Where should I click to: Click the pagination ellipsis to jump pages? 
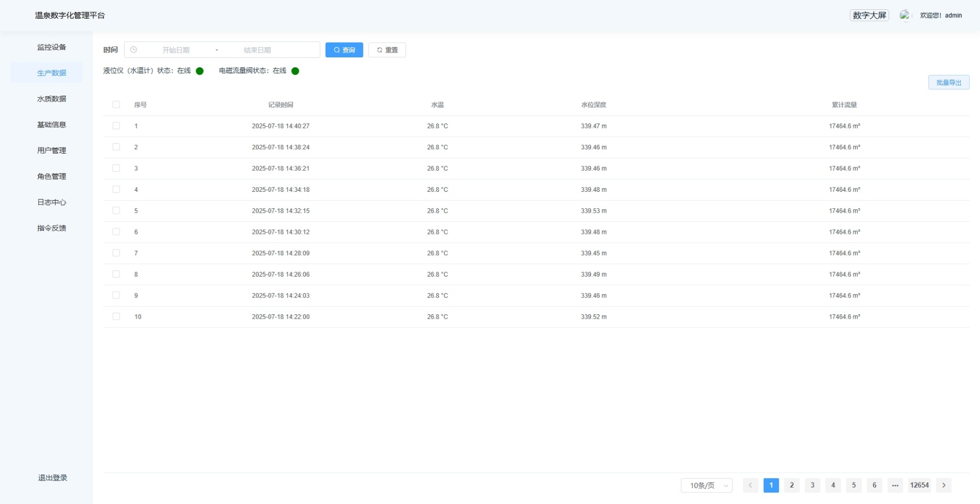tap(895, 485)
